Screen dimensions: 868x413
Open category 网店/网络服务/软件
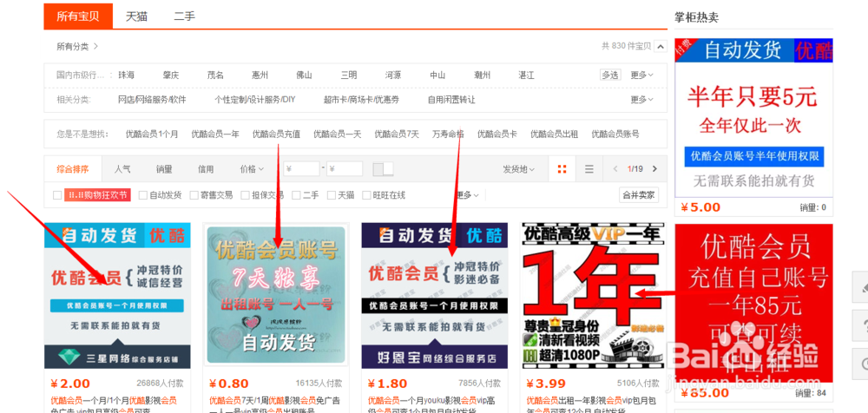coord(152,100)
